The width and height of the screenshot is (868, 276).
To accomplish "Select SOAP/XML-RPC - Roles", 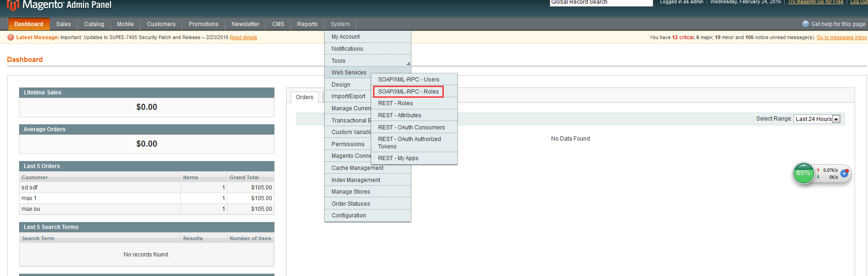I will [x=408, y=92].
